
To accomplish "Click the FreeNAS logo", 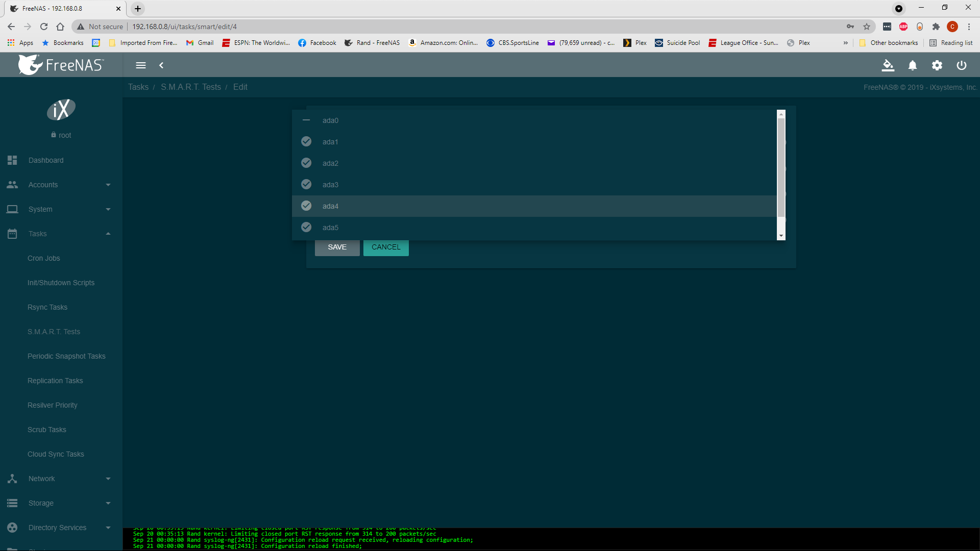I will pyautogui.click(x=61, y=65).
